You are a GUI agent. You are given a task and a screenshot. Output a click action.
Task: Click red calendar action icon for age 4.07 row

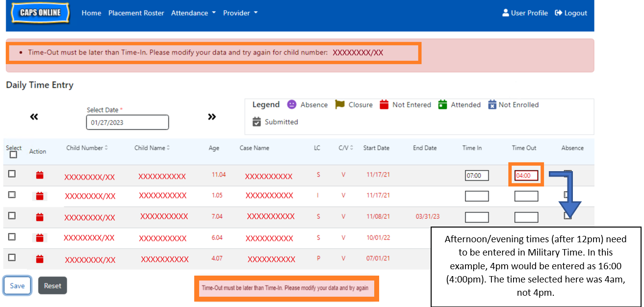(x=40, y=259)
